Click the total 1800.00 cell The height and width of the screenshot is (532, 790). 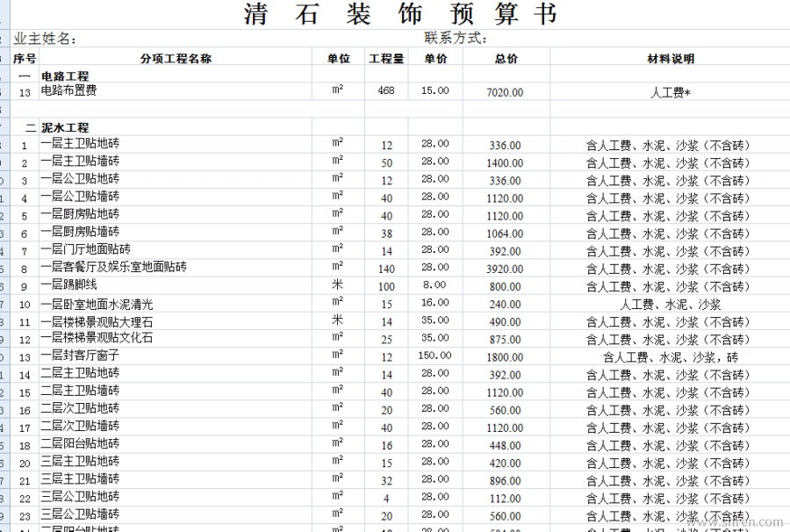click(506, 357)
